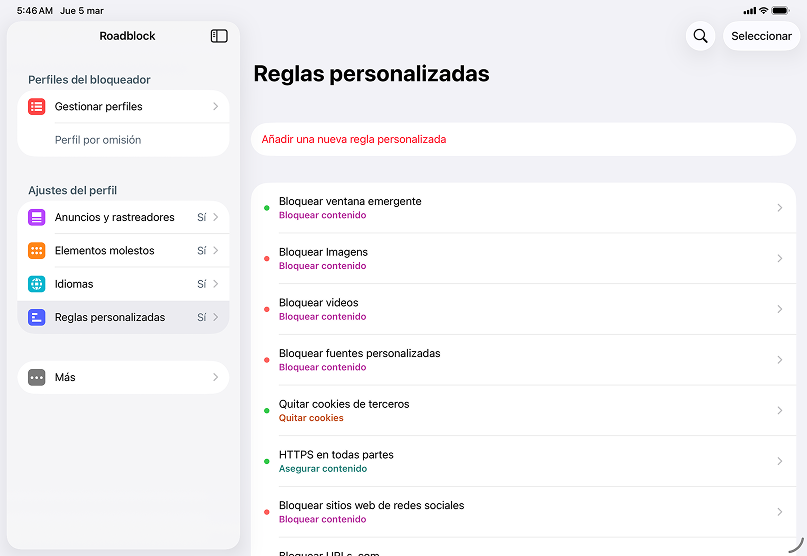Screen dimensions: 807x556
Task: Click the teal Idiomas globe icon
Action: (x=37, y=284)
